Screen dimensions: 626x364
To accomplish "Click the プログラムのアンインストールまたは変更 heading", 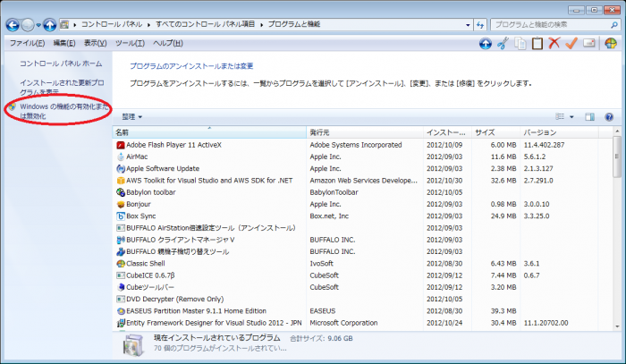I will pos(191,66).
